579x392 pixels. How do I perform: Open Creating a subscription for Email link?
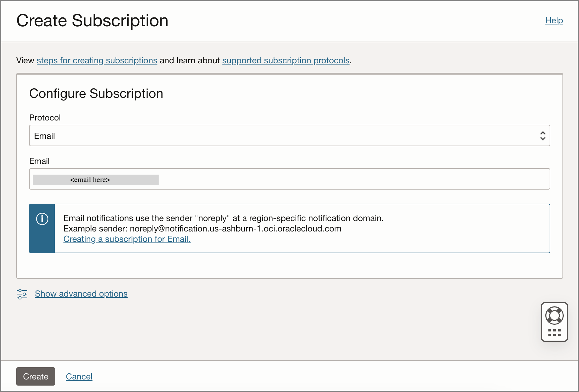[127, 239]
